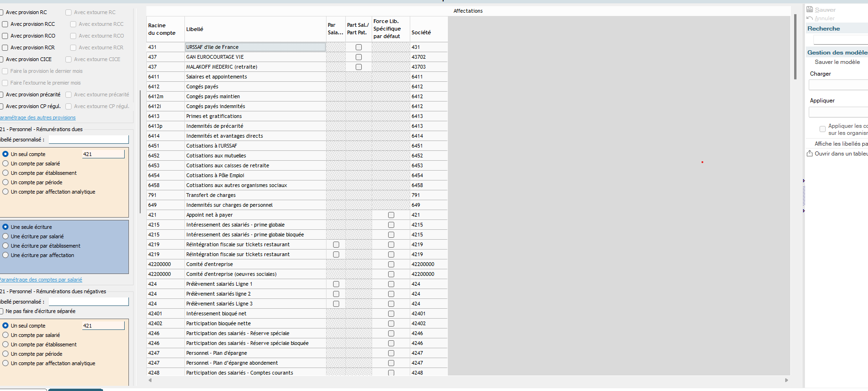
Task: Enable Avec provision précarité option
Action: click(1, 94)
